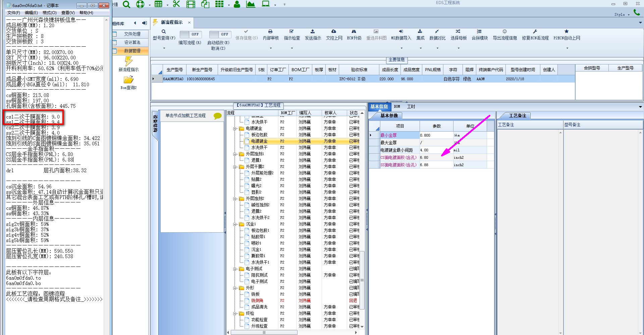Click the 0.800 value for 最小金厚
Screen dimensions: 644x335
(x=436, y=136)
